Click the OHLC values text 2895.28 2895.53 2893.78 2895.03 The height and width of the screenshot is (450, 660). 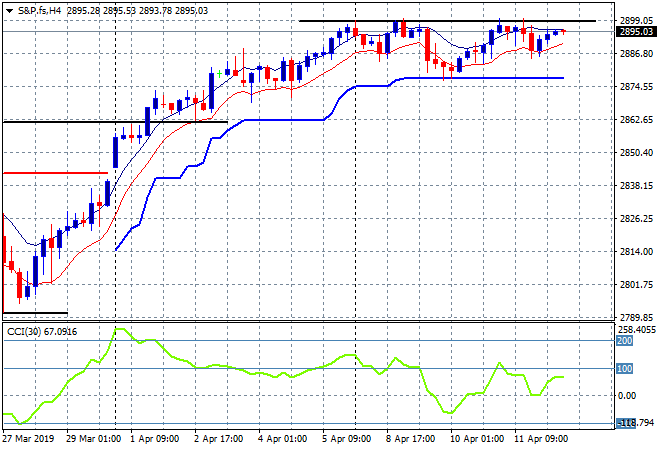(x=137, y=11)
